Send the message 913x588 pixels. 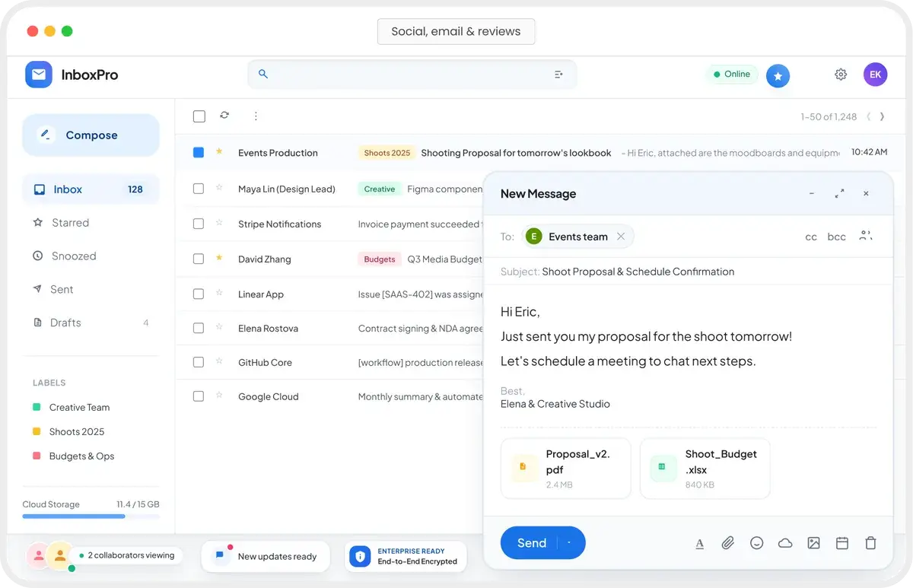click(531, 543)
